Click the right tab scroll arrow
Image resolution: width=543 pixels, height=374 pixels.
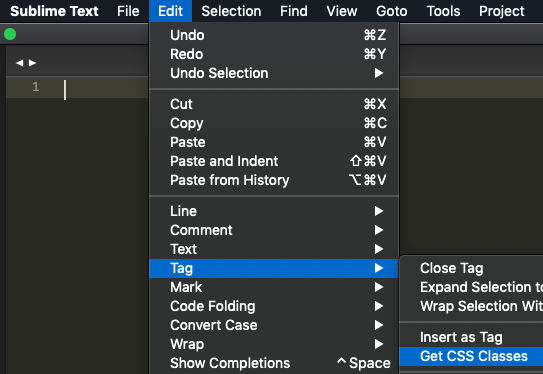[x=33, y=63]
